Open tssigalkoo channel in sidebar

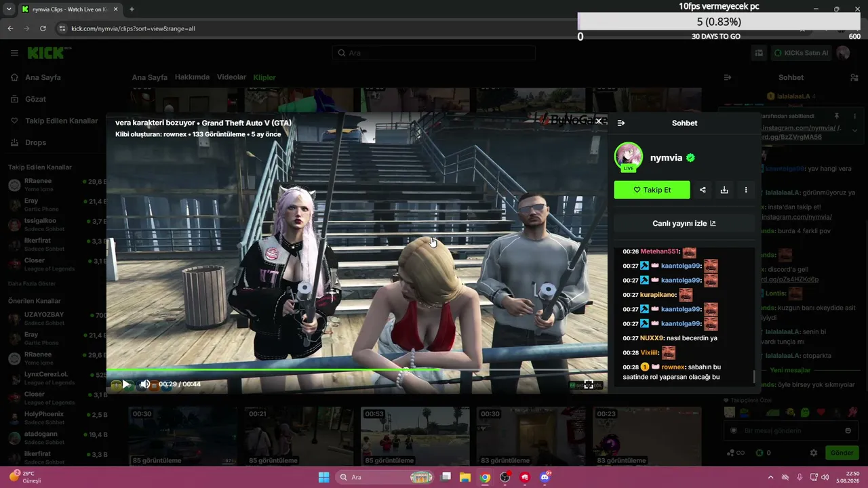pos(57,224)
